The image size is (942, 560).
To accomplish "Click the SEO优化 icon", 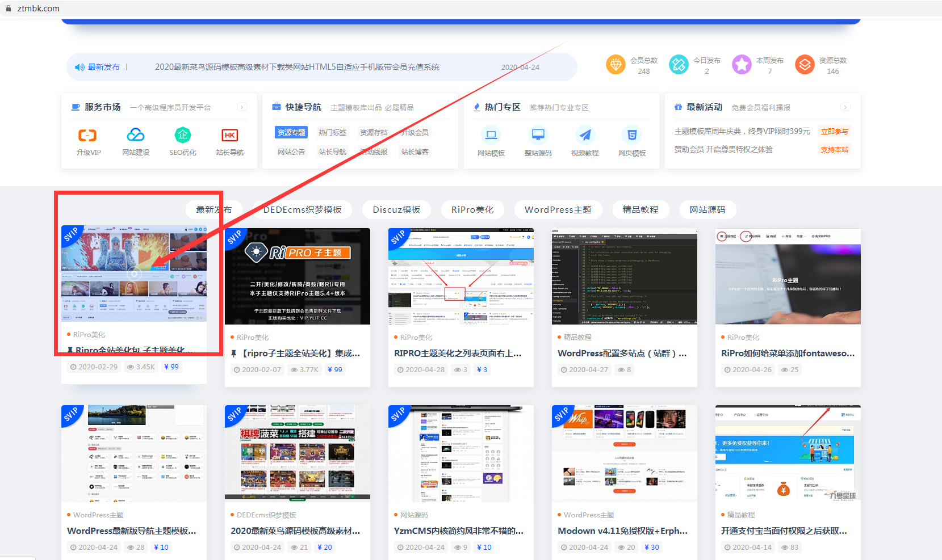I will coord(182,136).
